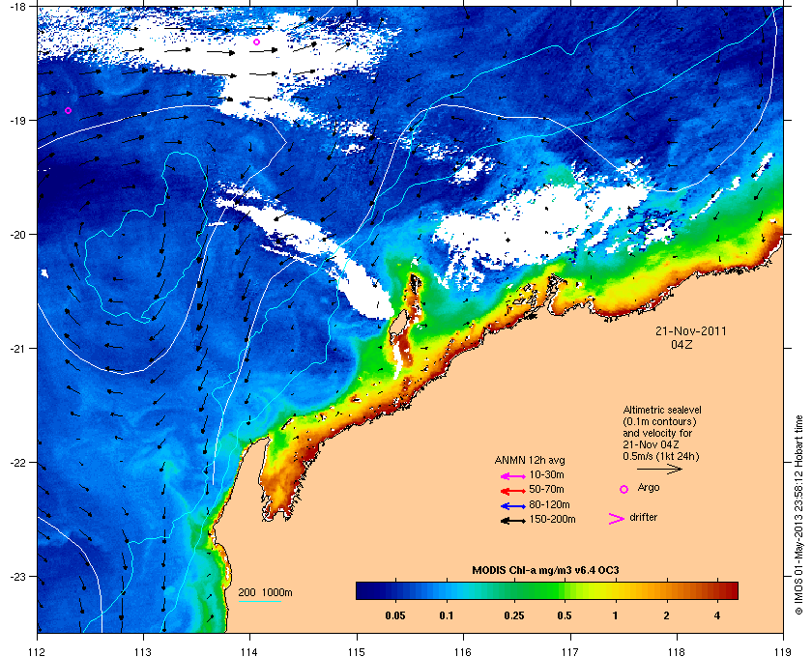Click the latitude axis label '-23'
The height and width of the screenshot is (657, 812).
18,576
